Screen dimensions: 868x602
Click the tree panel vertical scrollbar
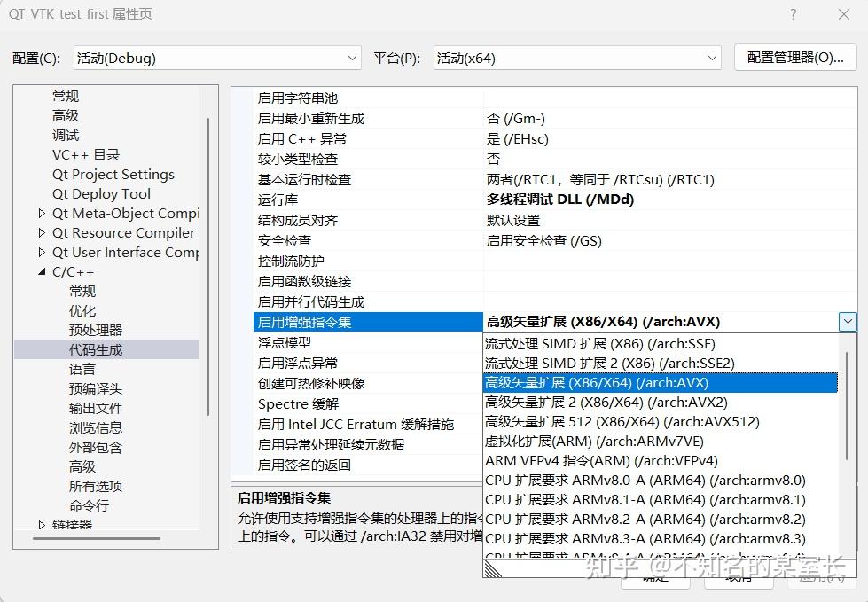click(208, 266)
